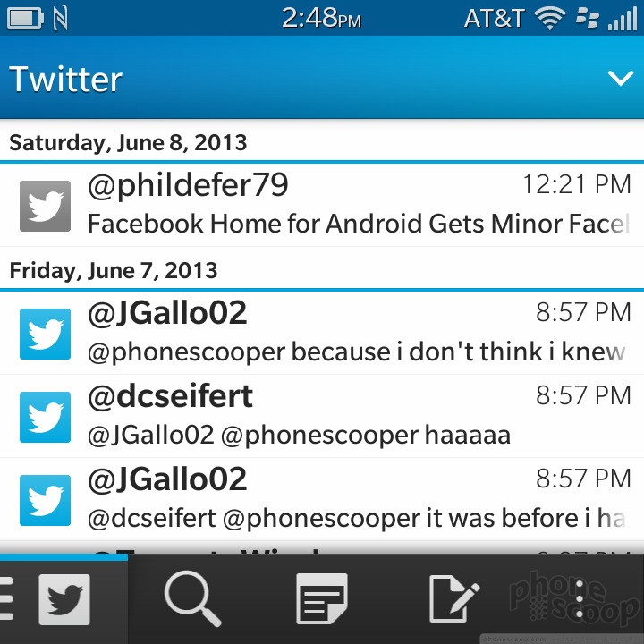This screenshot has height=644, width=644.
Task: Open the messages note icon in bottom bar
Action: tap(322, 598)
